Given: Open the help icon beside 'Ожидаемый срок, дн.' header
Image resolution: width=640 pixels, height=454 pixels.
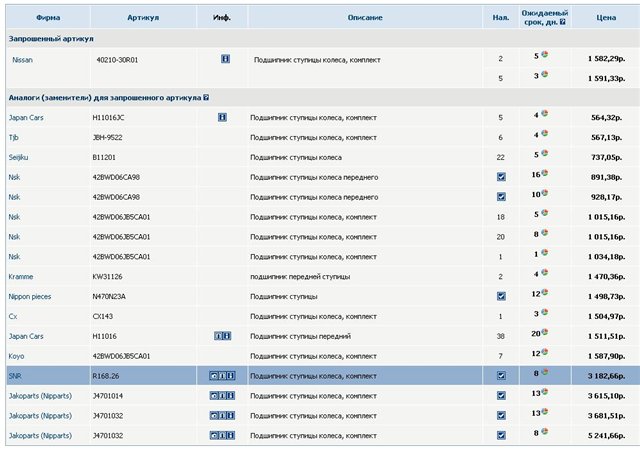Looking at the screenshot, I should pos(563,22).
